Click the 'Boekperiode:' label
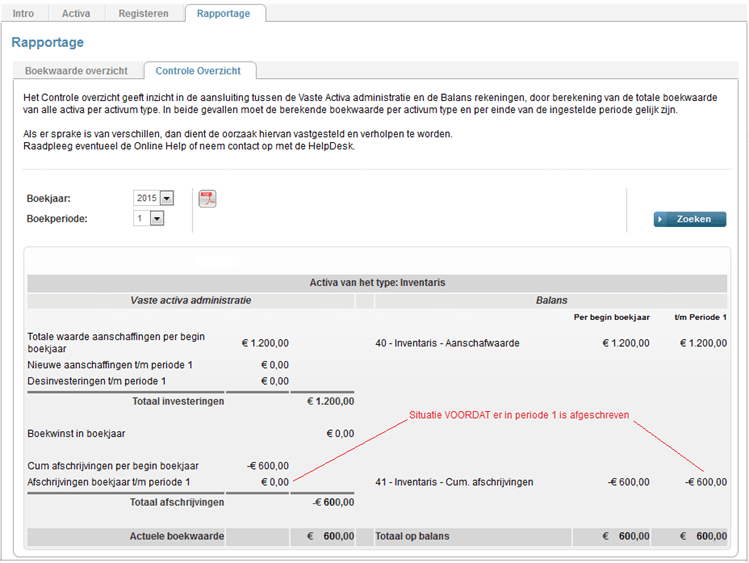Viewport: 749px width, 563px height. click(x=57, y=219)
